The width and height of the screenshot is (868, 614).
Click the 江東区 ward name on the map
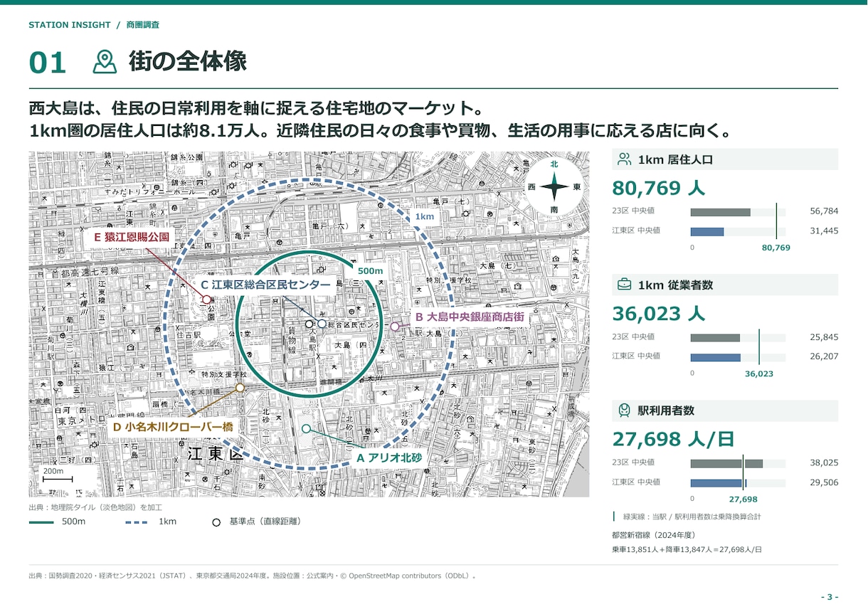(x=215, y=455)
